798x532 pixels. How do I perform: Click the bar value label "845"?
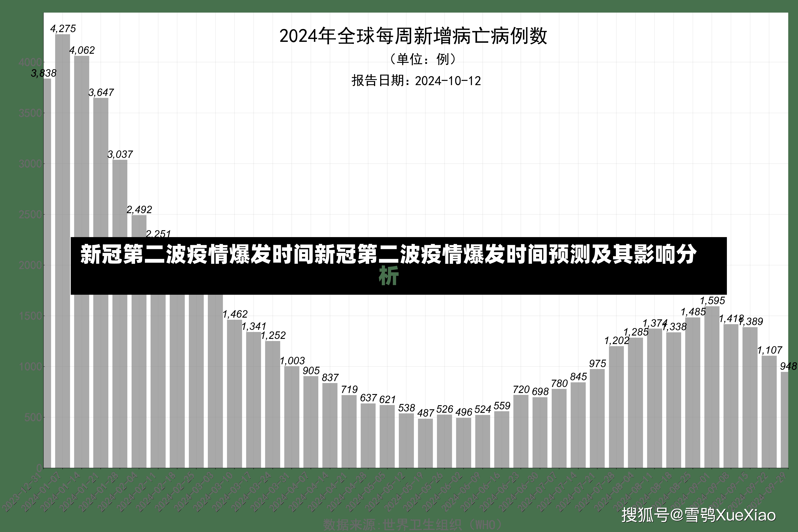click(x=578, y=377)
